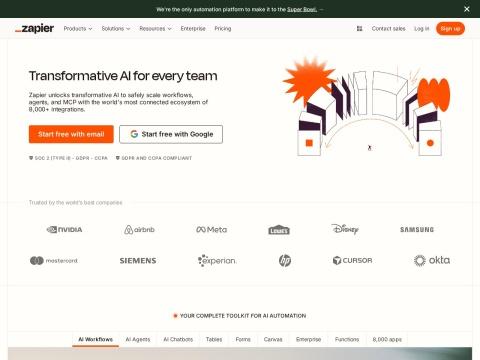This screenshot has height=360, width=480.
Task: Click the Experian logo
Action: [217, 261]
